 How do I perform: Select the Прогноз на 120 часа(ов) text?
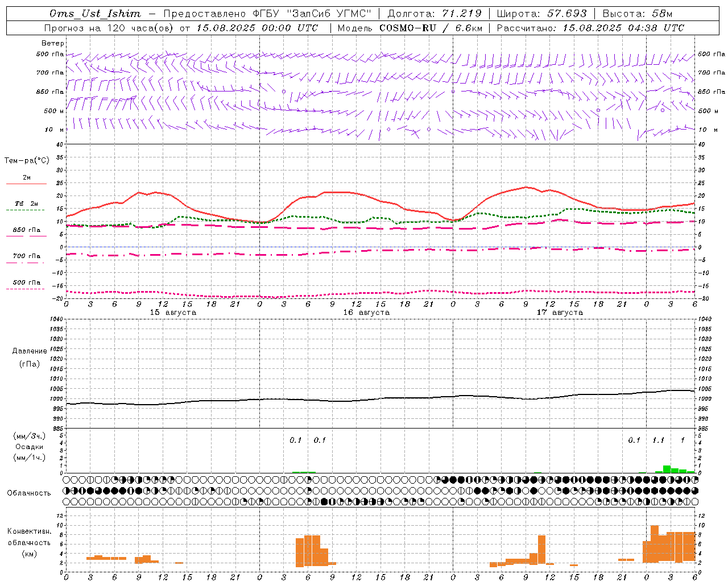pos(110,28)
